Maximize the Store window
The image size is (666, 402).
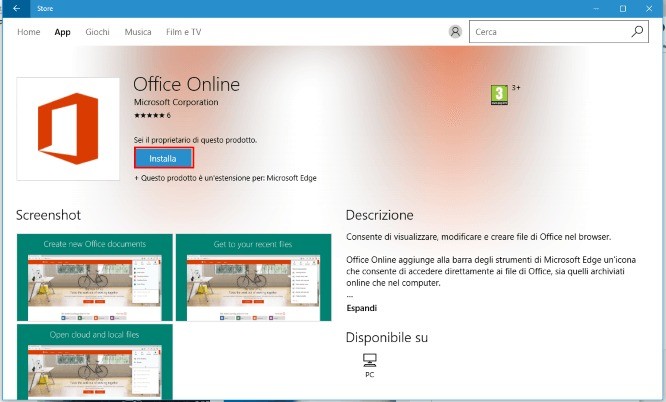click(x=622, y=8)
